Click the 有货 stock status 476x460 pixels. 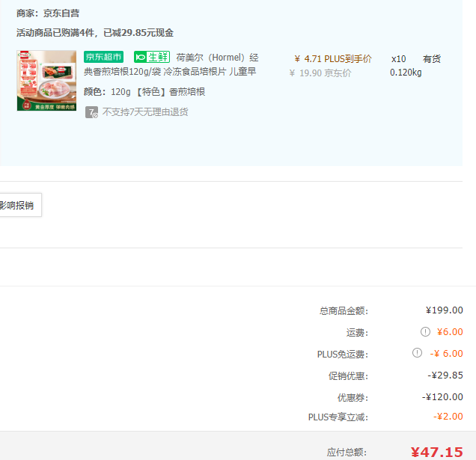[432, 59]
